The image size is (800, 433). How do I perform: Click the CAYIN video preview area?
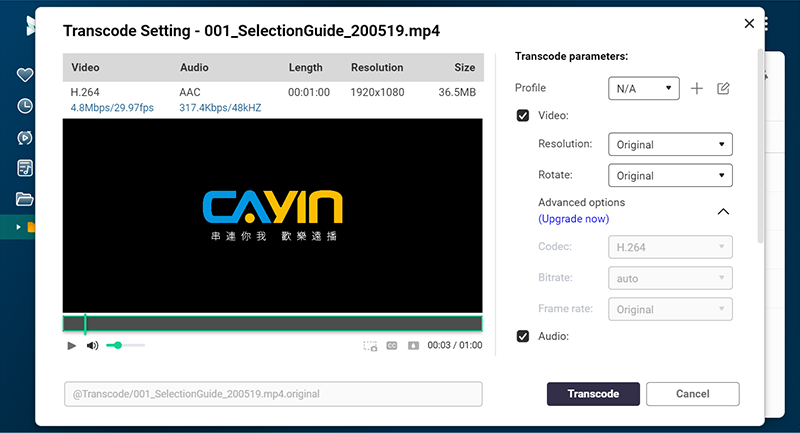coord(272,215)
